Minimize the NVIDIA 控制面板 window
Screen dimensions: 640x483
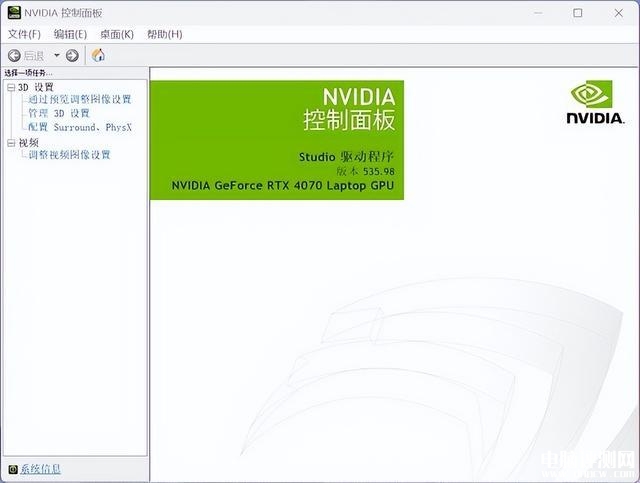click(538, 13)
